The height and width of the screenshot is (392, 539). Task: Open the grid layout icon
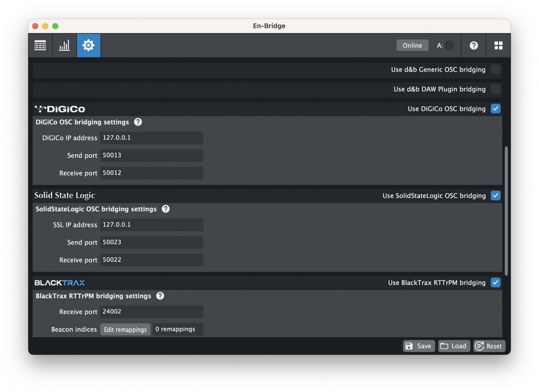pyautogui.click(x=498, y=45)
